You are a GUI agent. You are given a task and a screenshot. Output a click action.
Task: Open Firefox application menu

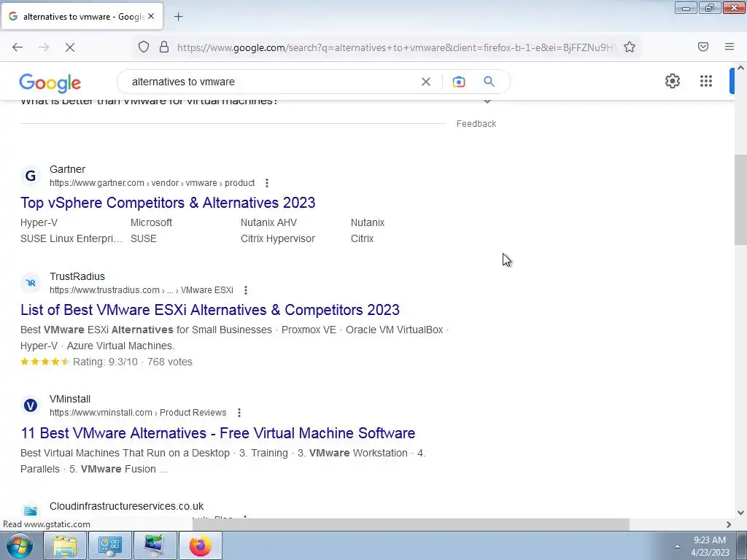coord(729,47)
